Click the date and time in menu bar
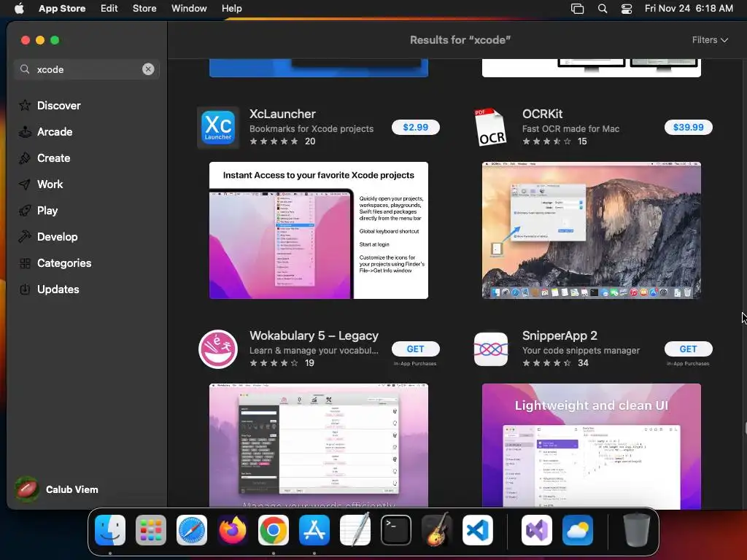The image size is (747, 560). tap(689, 8)
